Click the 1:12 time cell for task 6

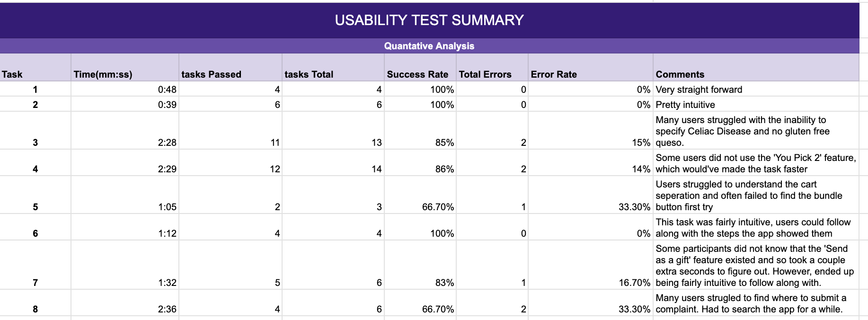pyautogui.click(x=125, y=227)
